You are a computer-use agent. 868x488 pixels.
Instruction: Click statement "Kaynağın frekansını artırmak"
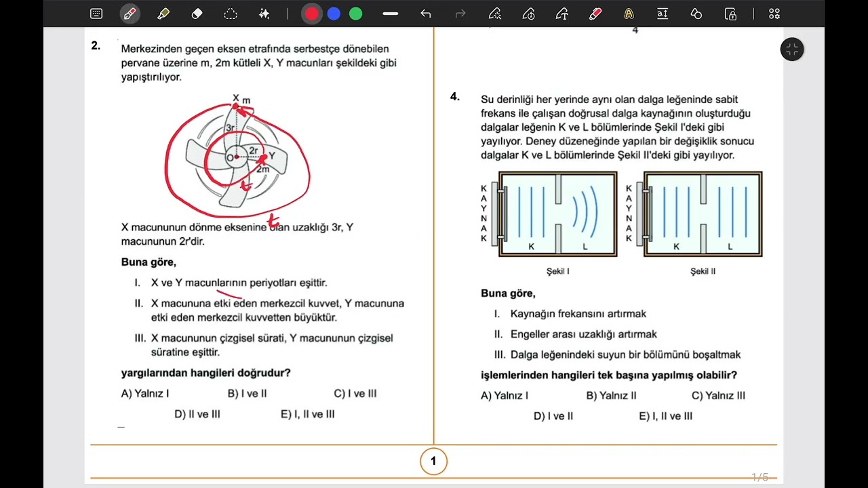point(578,314)
